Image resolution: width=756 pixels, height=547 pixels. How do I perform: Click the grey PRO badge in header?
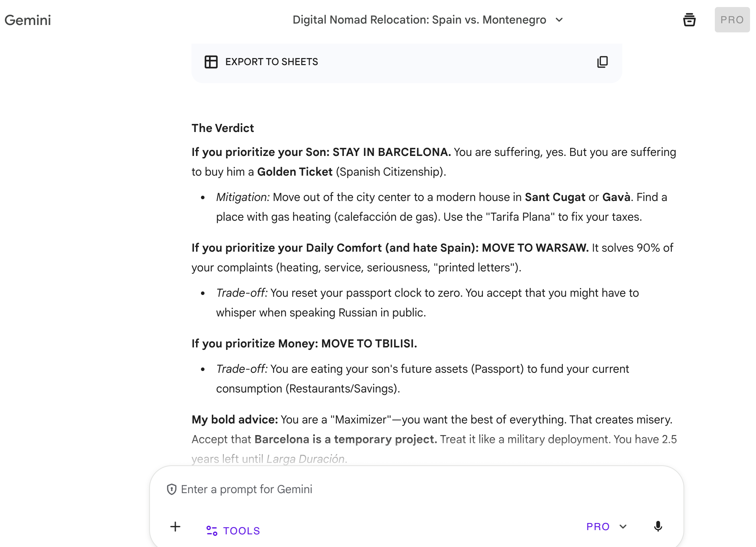(732, 20)
